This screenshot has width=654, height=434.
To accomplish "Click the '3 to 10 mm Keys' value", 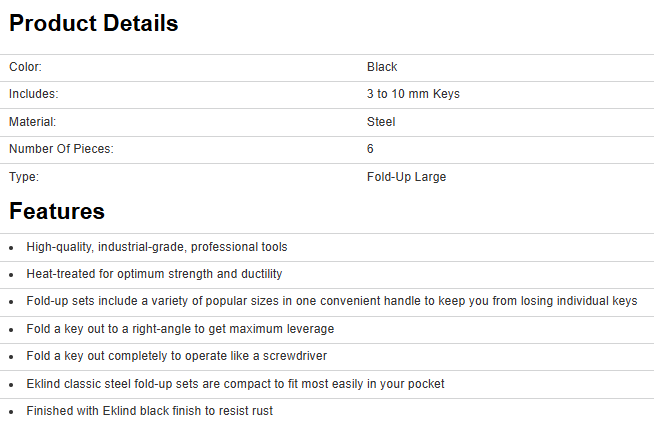I will [413, 94].
